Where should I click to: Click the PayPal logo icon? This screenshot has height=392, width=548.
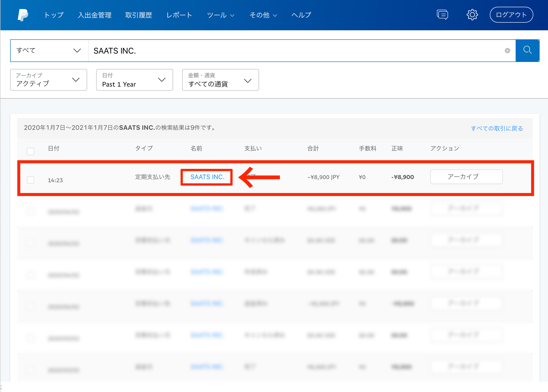(23, 15)
